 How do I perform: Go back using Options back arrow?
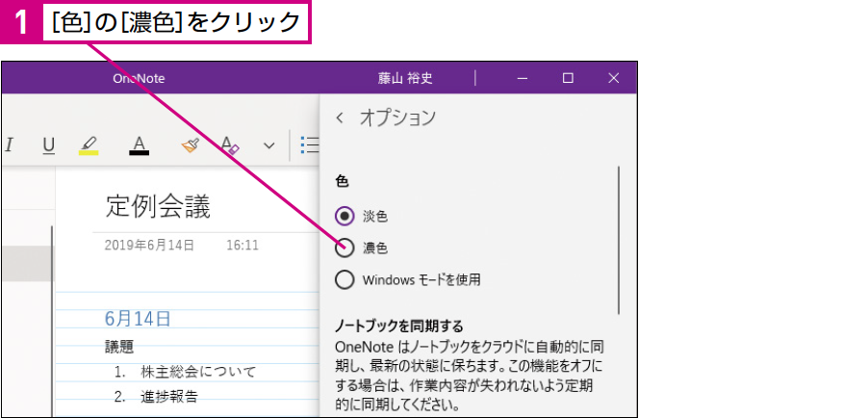tap(340, 118)
